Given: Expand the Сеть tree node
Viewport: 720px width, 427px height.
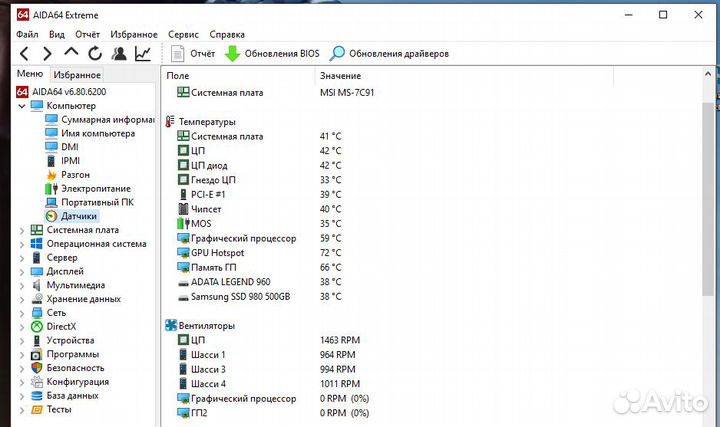Looking at the screenshot, I should [22, 313].
